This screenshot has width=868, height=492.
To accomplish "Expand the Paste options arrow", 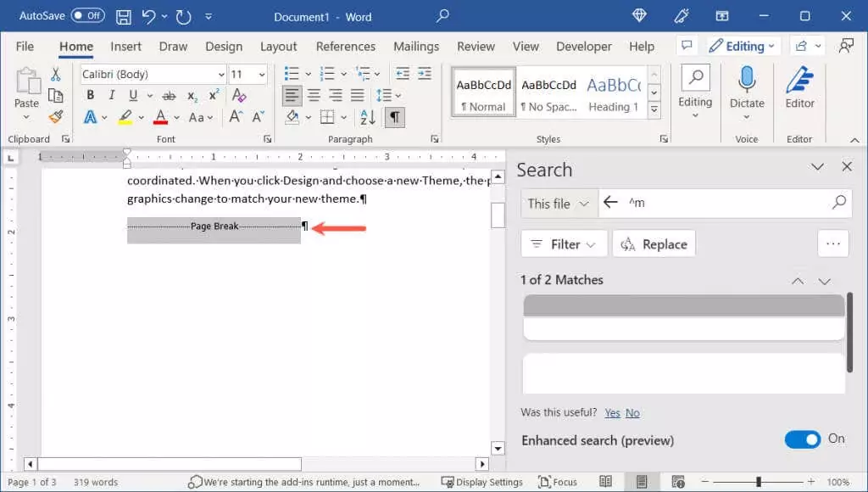I will coord(26,117).
